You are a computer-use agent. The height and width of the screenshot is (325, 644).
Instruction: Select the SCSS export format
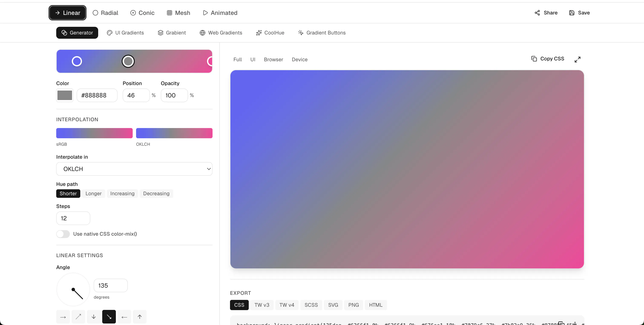(311, 305)
